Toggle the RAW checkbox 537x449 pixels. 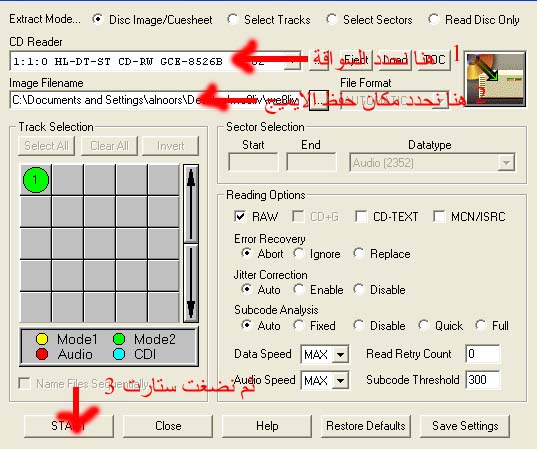click(x=240, y=216)
